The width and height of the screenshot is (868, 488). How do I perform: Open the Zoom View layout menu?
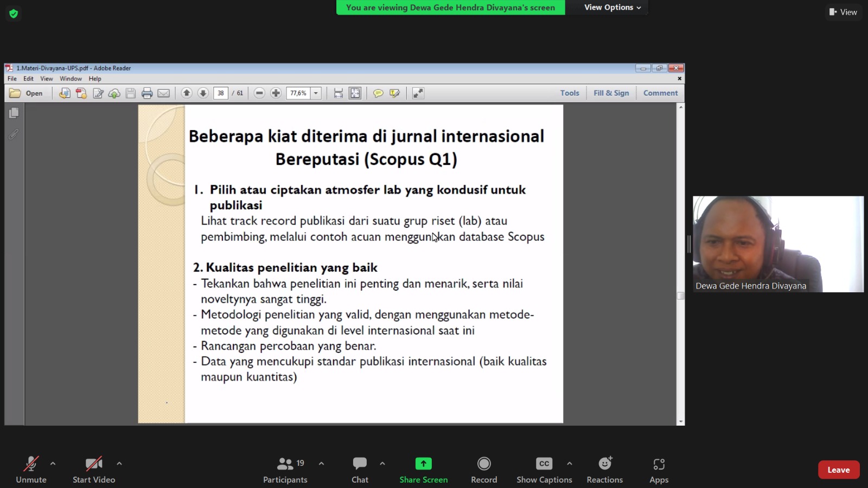point(843,12)
